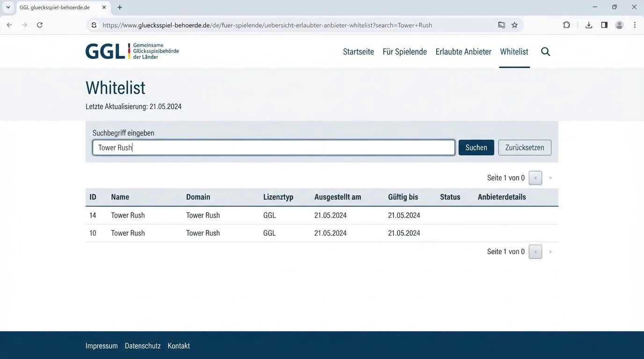Open a new browser tab
The height and width of the screenshot is (359, 644).
(x=120, y=7)
